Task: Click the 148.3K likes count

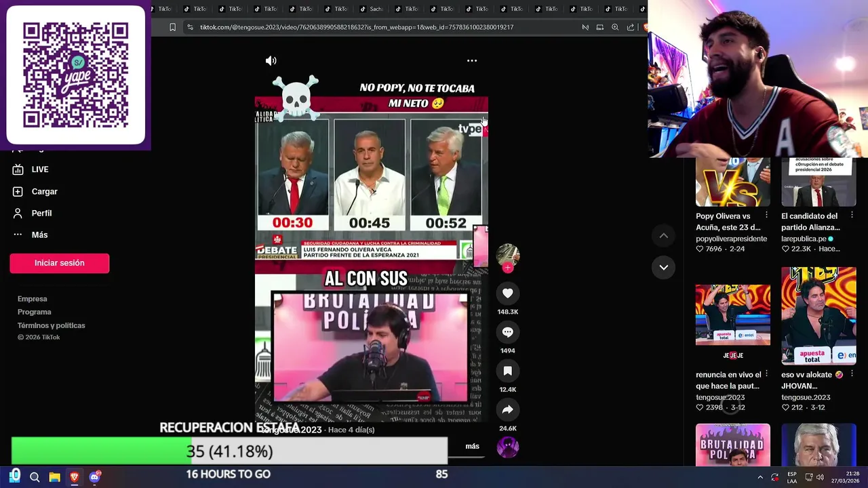Action: pyautogui.click(x=507, y=312)
